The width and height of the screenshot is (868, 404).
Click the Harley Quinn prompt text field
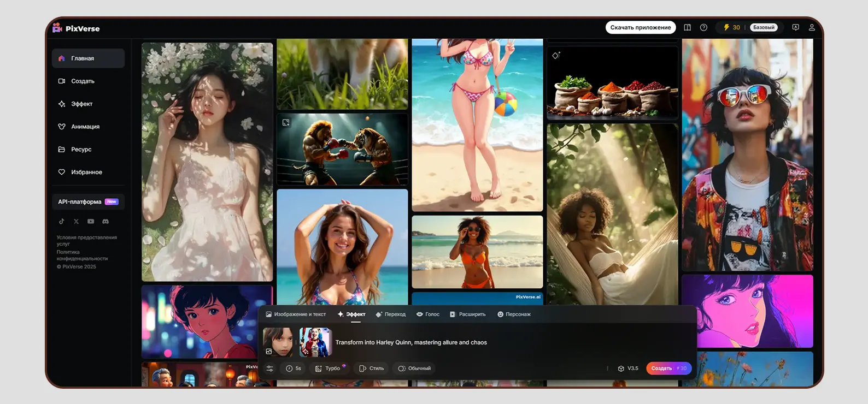411,342
